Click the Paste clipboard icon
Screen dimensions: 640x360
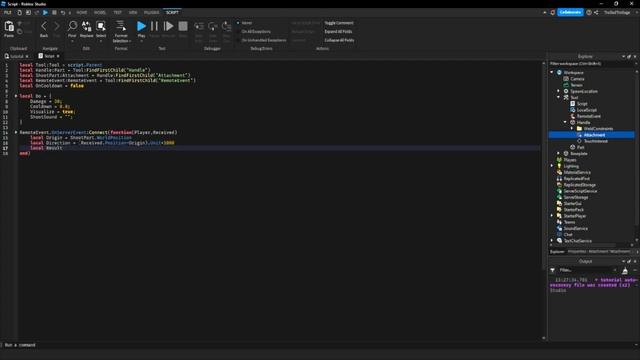(x=9, y=27)
